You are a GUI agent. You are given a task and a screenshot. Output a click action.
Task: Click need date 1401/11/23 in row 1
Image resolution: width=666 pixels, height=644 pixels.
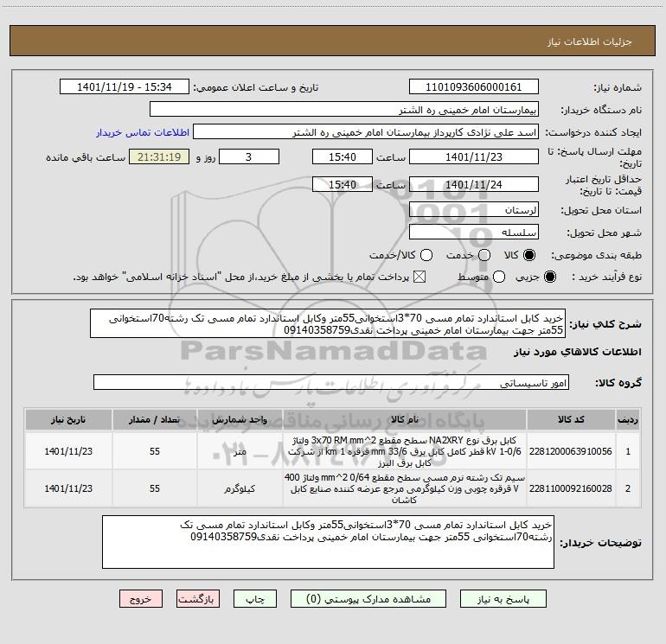coord(68,451)
